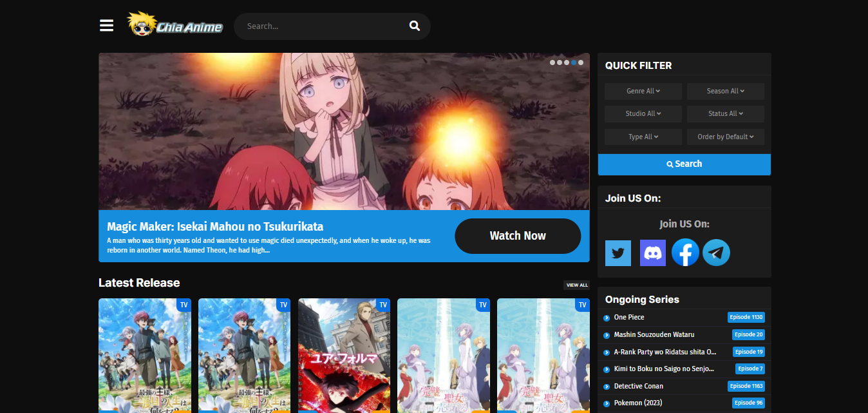Open the Order by Default dropdown
This screenshot has width=868, height=413.
click(x=726, y=137)
